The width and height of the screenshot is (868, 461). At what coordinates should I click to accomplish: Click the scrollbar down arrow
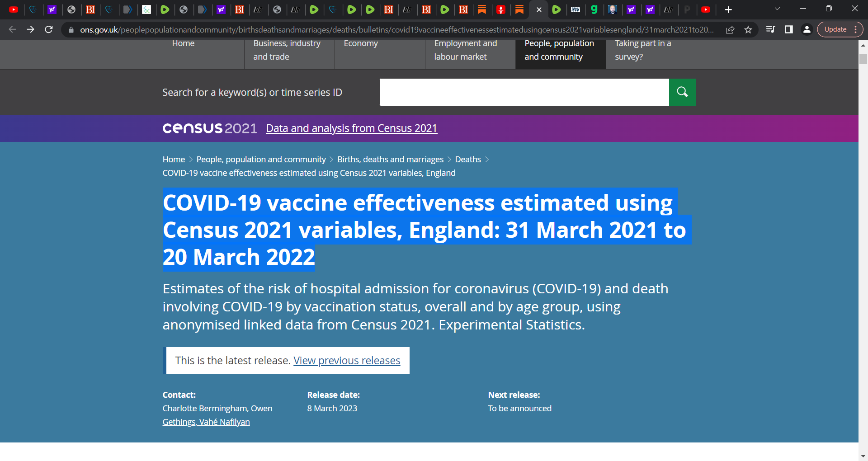point(863,456)
